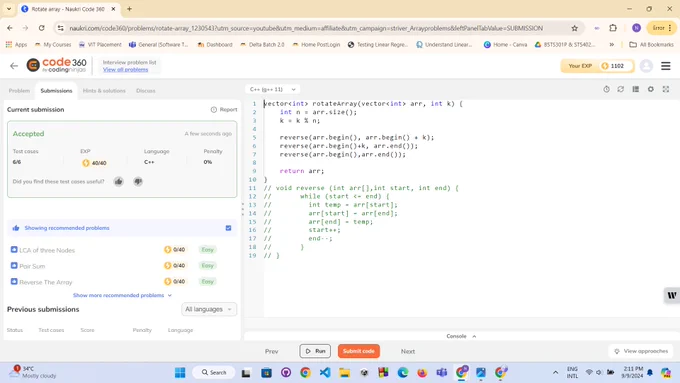
Task: Click the Your EXP 1102 badge
Action: [x=597, y=66]
